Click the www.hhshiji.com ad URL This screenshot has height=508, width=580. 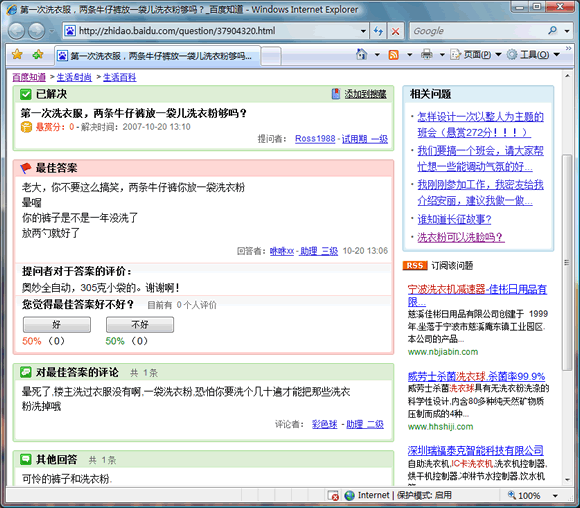pyautogui.click(x=440, y=427)
